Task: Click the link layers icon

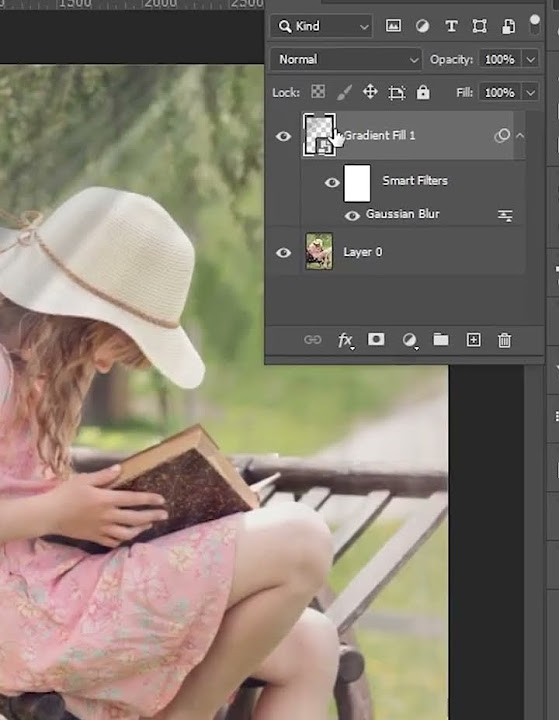Action: 313,340
